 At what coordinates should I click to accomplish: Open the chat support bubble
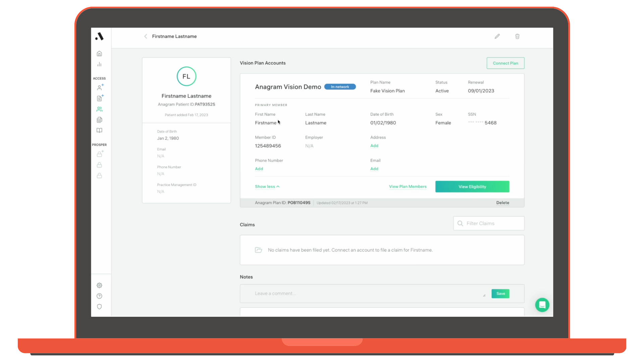click(x=542, y=305)
